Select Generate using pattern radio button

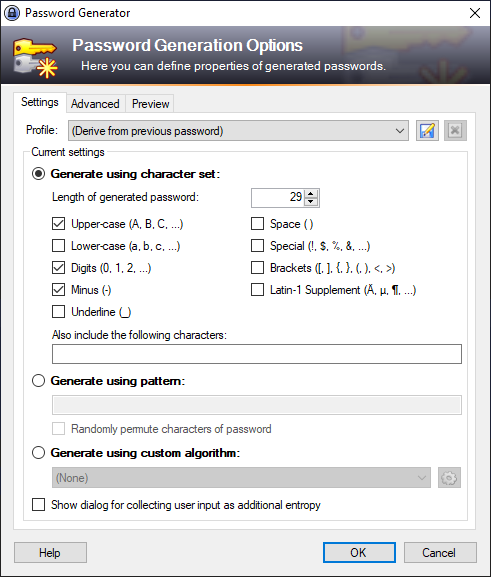(x=38, y=380)
